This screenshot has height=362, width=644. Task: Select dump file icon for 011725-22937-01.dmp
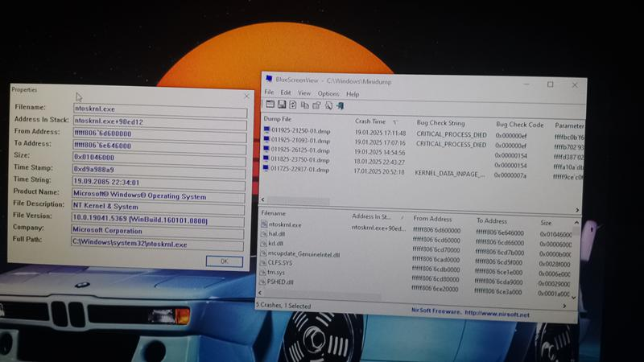click(x=266, y=168)
